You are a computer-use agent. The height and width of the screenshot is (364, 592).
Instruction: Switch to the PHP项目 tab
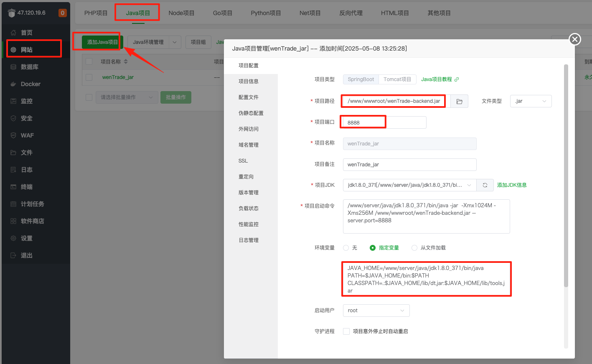coord(96,13)
